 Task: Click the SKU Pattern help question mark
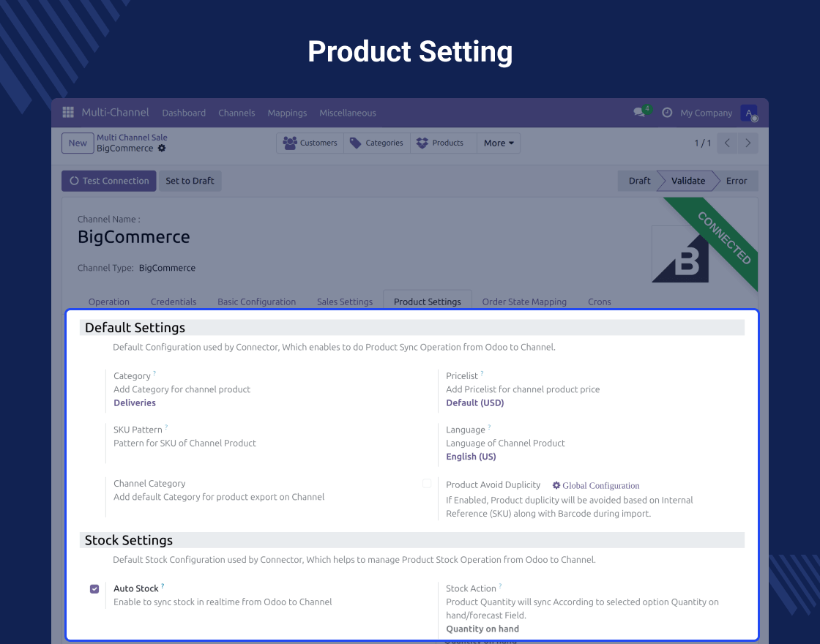coord(166,427)
